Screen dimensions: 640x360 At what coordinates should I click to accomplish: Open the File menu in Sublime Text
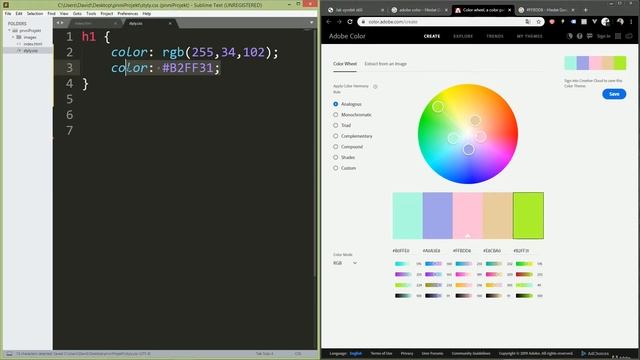click(x=8, y=13)
